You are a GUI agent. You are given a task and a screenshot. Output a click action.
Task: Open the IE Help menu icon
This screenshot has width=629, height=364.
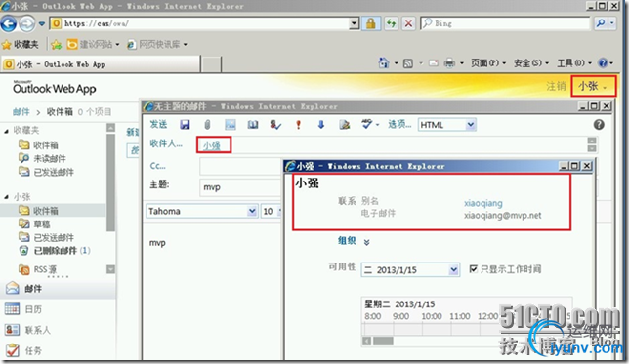pyautogui.click(x=605, y=62)
